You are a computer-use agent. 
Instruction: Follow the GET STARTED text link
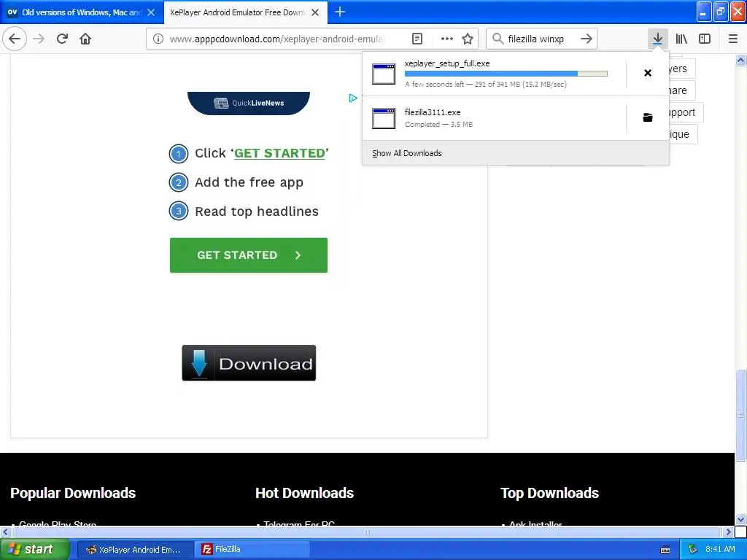pyautogui.click(x=279, y=153)
